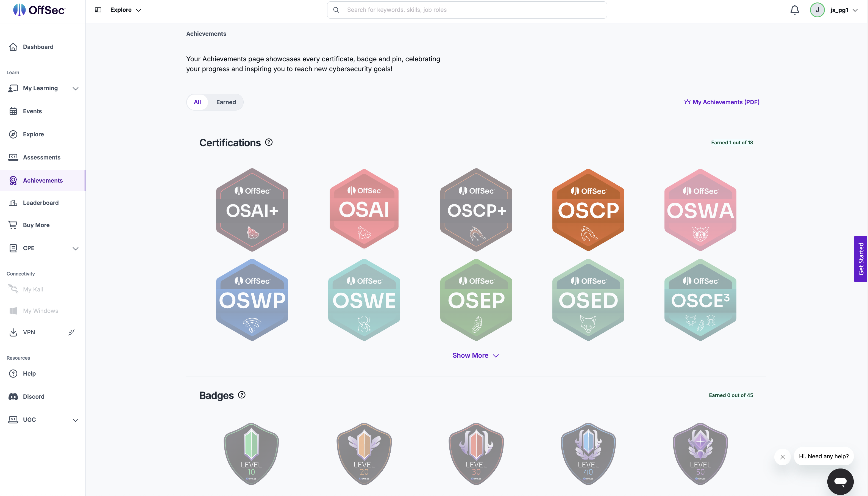
Task: Click the OffSec logo
Action: (39, 10)
